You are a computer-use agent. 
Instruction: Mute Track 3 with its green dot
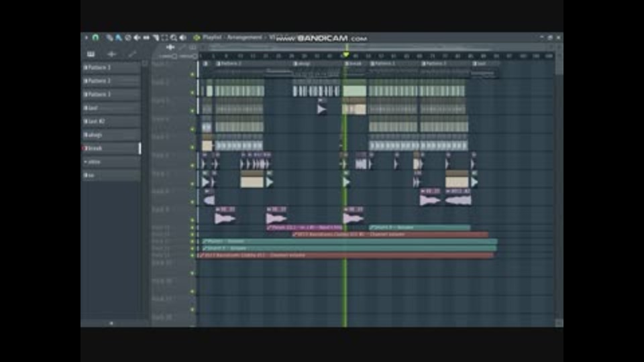click(x=193, y=111)
